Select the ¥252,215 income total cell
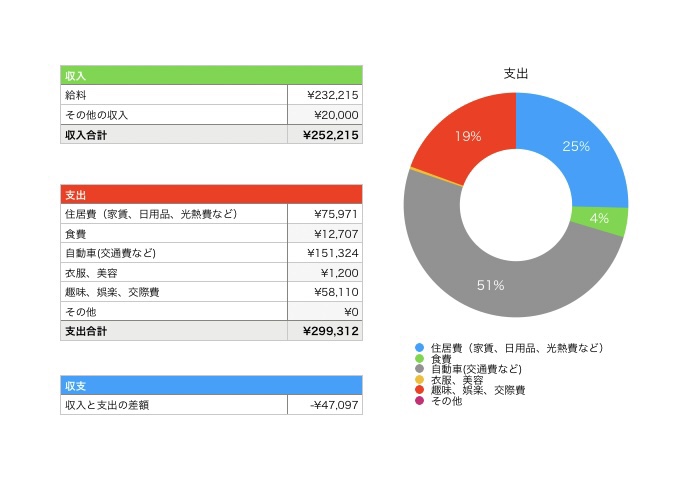Viewport: 693px width, 495px height. coord(325,134)
